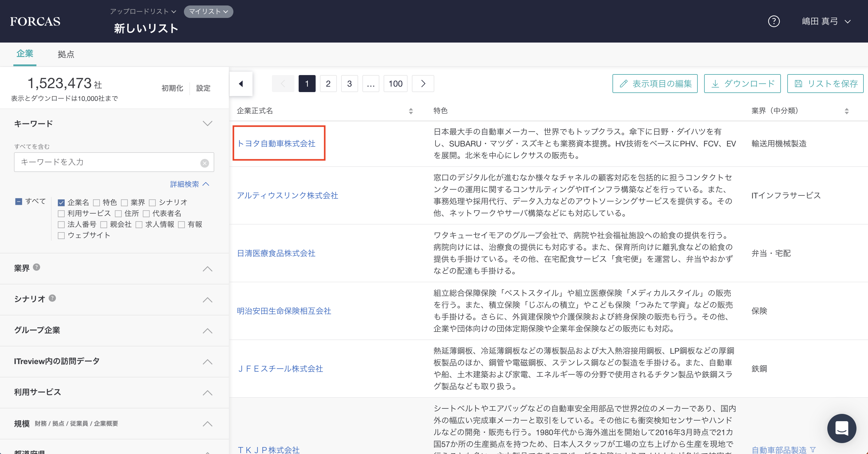Viewport: 868px width, 454px height.
Task: Toggle the すべて checkbox
Action: (19, 201)
